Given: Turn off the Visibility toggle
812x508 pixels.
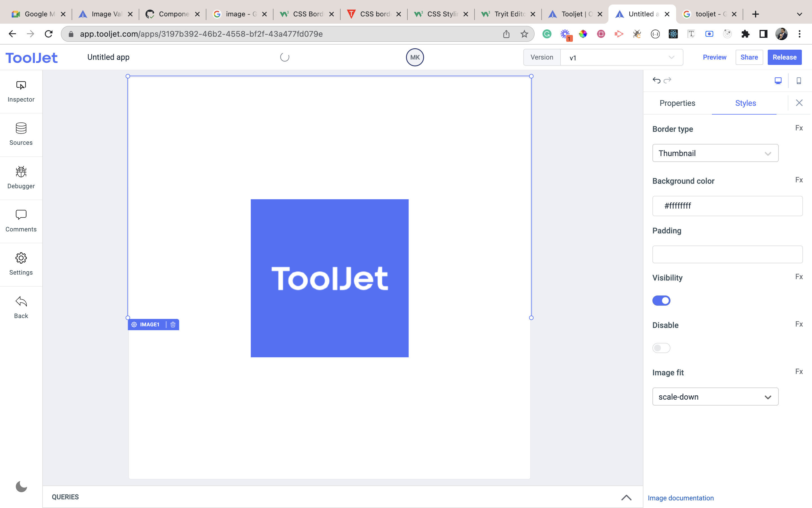Looking at the screenshot, I should coord(661,300).
